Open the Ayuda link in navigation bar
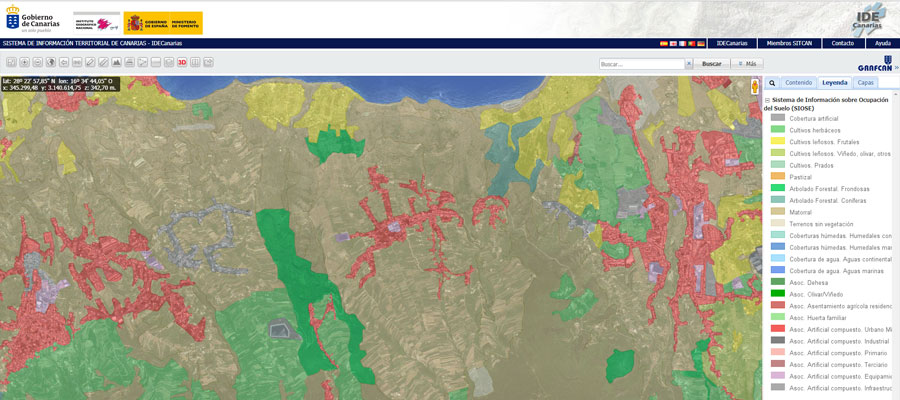The width and height of the screenshot is (900, 400). pos(882,44)
